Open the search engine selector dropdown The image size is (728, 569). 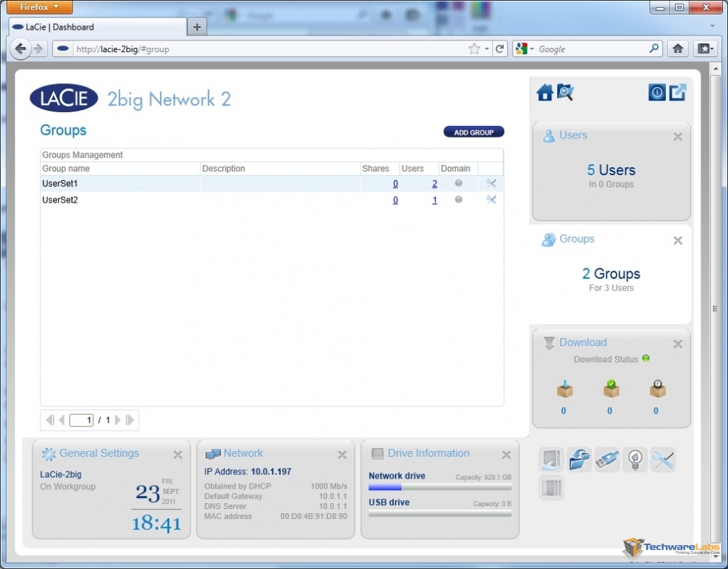pos(525,49)
